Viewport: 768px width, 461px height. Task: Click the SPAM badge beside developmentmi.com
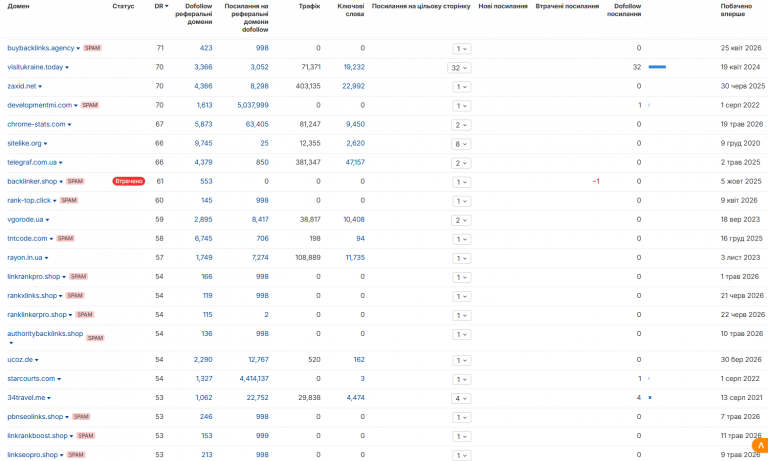click(90, 105)
